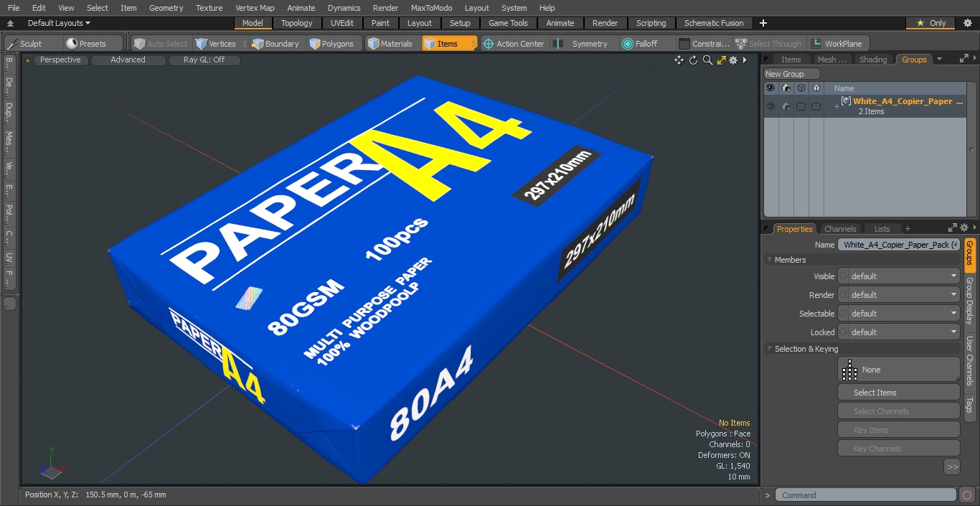Open the Action Center options
The width and height of the screenshot is (980, 506).
click(x=514, y=44)
